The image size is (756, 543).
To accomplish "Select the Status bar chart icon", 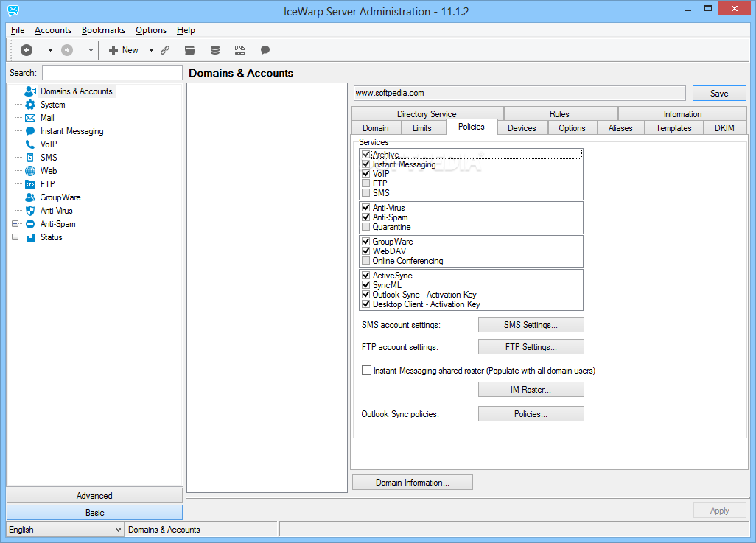I will [x=30, y=237].
